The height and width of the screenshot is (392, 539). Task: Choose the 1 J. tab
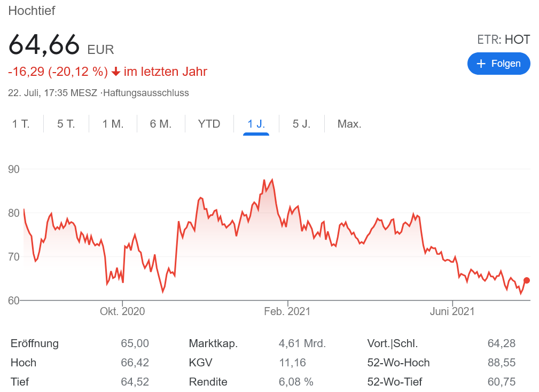pyautogui.click(x=256, y=124)
